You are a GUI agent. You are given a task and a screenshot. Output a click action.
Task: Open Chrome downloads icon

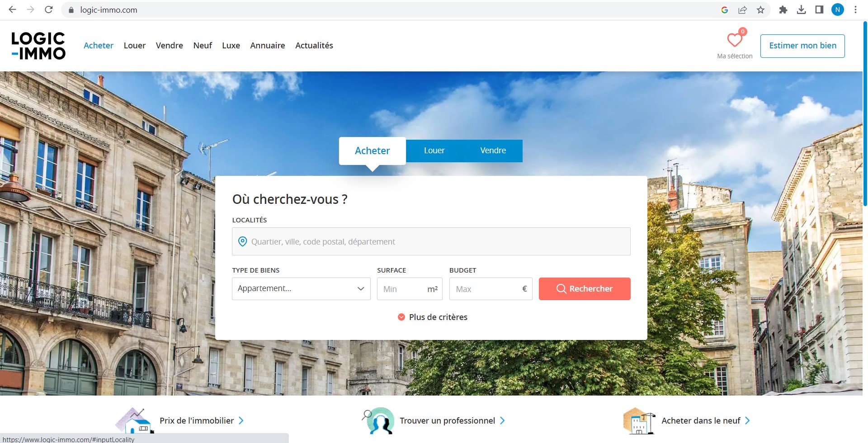tap(801, 10)
